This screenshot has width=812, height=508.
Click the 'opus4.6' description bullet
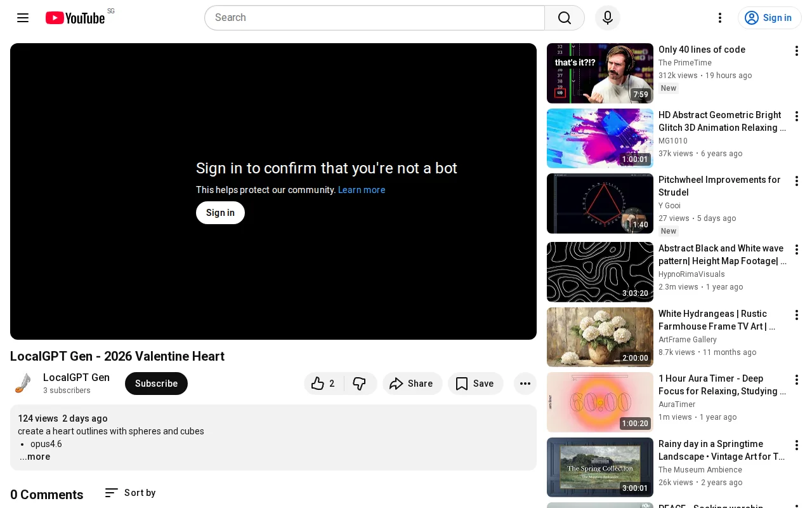point(46,444)
